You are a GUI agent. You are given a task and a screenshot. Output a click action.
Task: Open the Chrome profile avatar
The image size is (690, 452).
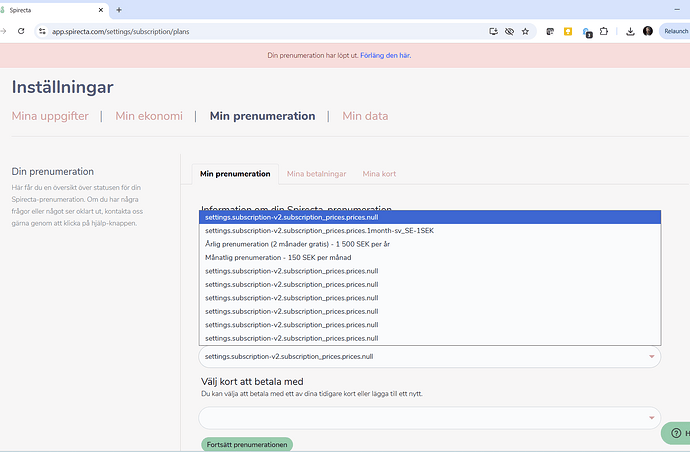click(x=648, y=31)
